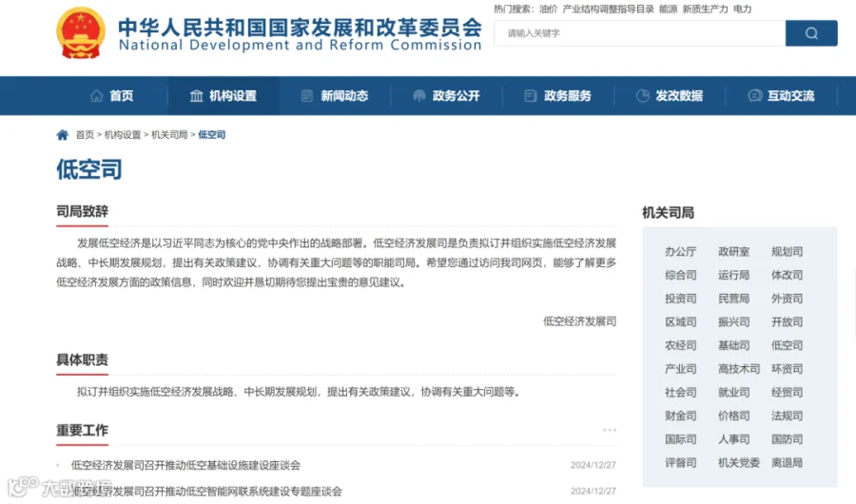856x504 pixels.
Task: Open the 政研室 department link
Action: coord(733,252)
